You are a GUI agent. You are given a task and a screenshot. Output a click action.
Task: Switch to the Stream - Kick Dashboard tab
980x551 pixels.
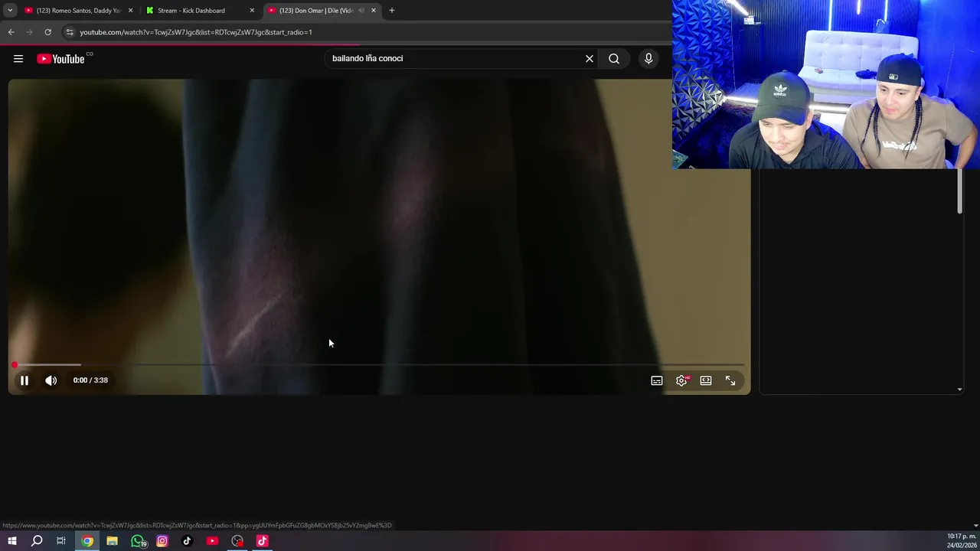click(x=191, y=11)
